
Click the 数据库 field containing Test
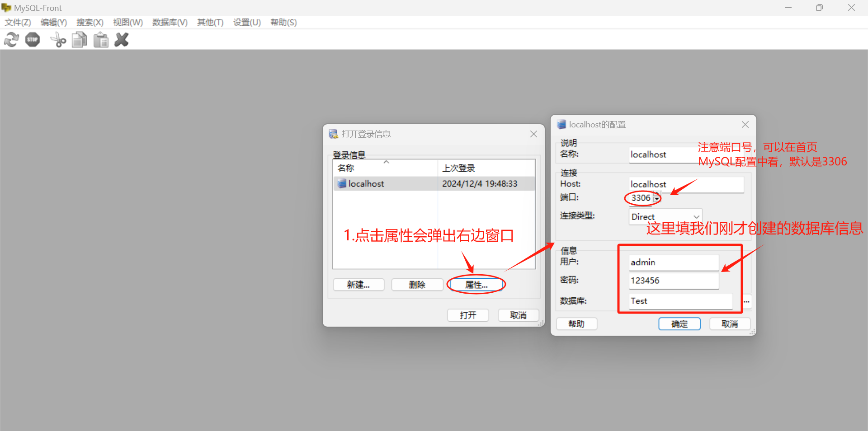(x=680, y=301)
